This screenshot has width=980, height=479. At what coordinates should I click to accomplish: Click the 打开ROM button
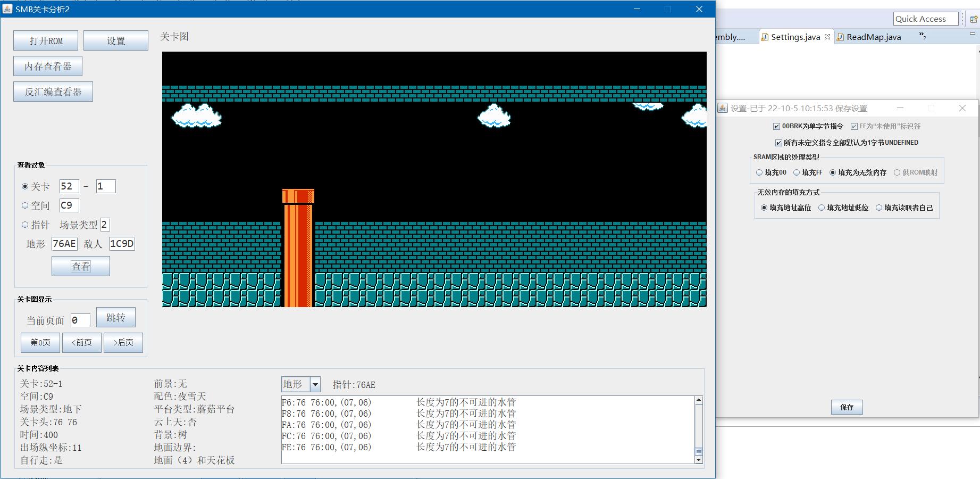pyautogui.click(x=46, y=40)
